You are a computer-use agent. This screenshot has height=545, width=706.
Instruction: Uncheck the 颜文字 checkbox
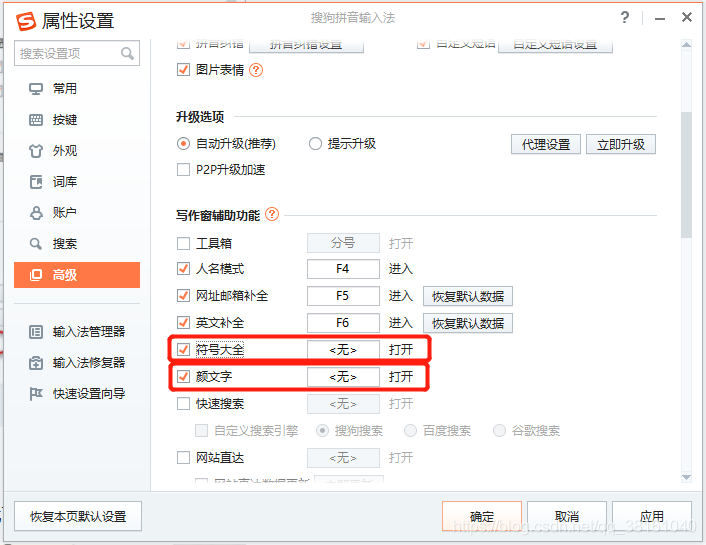pos(183,377)
